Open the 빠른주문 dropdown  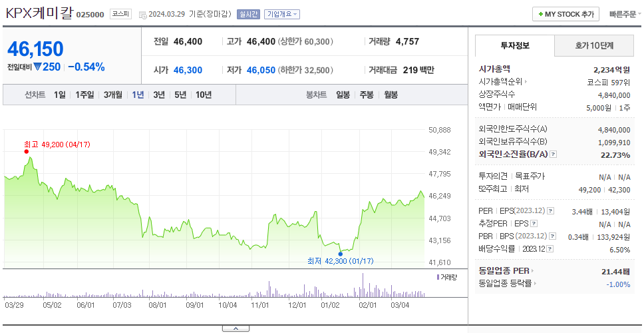(x=625, y=15)
